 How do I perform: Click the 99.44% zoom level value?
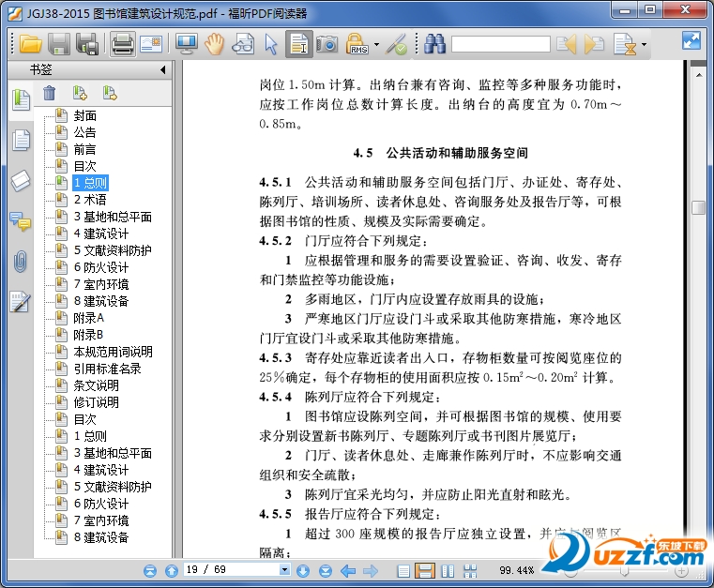tap(516, 570)
